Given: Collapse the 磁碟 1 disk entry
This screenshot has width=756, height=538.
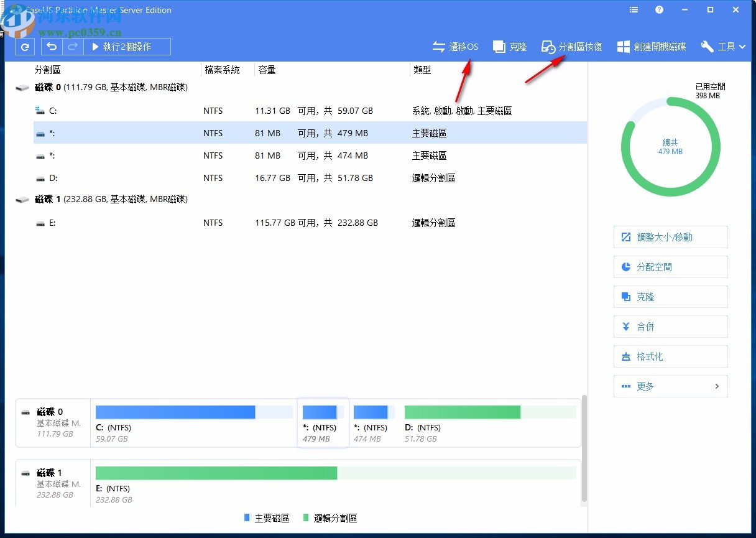Looking at the screenshot, I should coord(22,199).
